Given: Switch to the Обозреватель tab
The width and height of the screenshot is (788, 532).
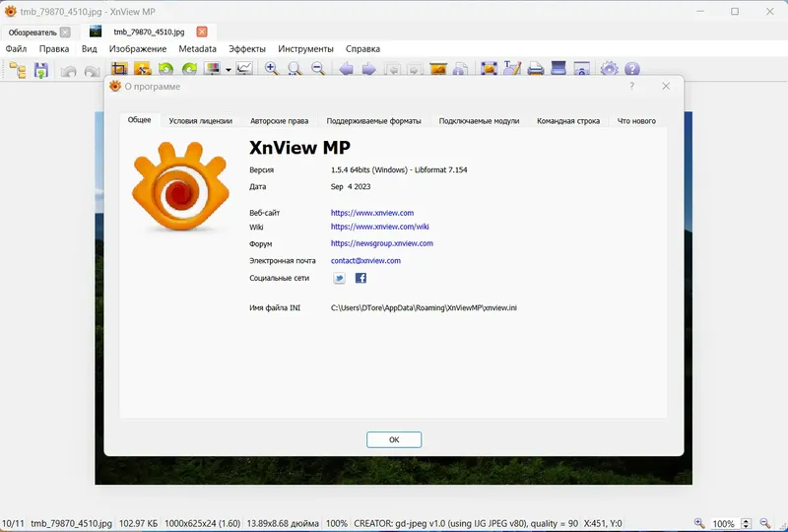Looking at the screenshot, I should 33,33.
